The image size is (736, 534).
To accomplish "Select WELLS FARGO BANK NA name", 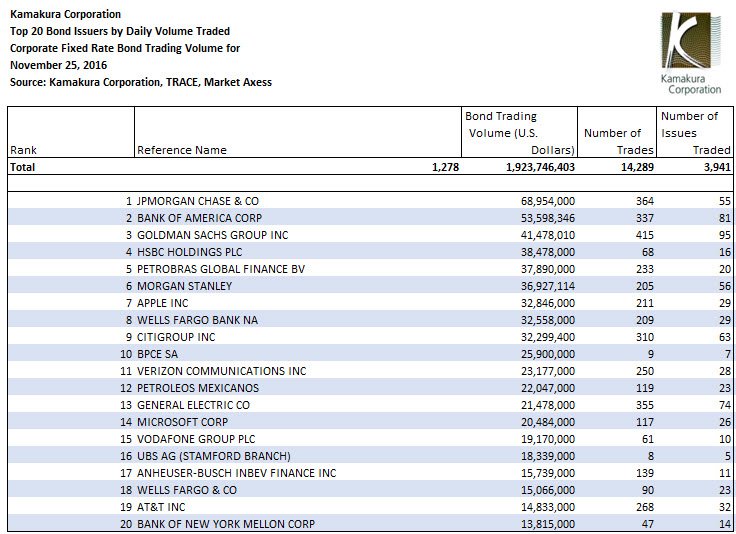I will 198,320.
